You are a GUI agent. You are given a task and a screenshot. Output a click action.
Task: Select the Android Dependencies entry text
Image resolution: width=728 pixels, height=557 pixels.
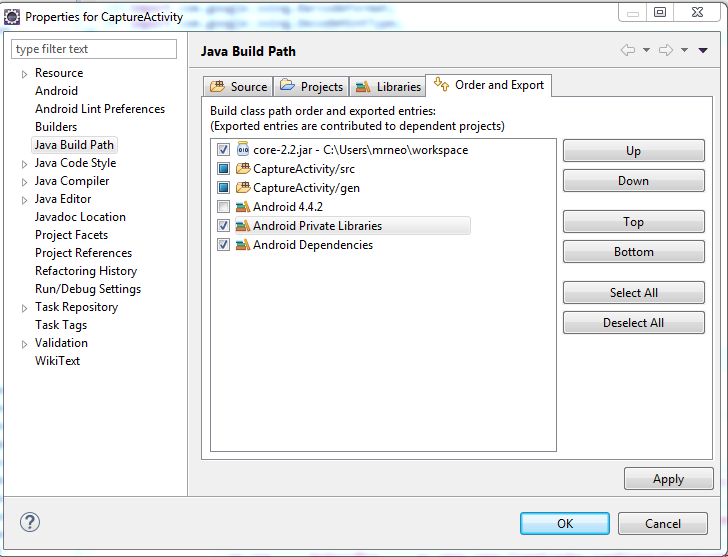313,245
